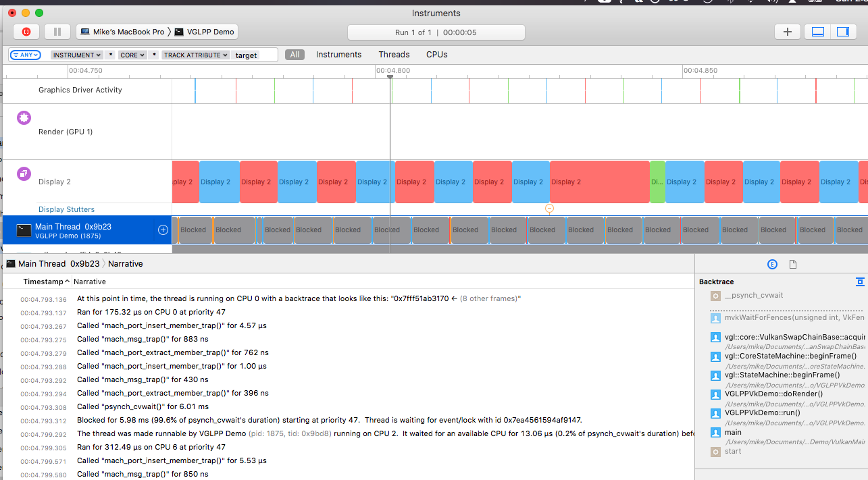The width and height of the screenshot is (868, 480).
Task: Select the psynch_cvwait 6.01 ms narrative row
Action: [349, 406]
